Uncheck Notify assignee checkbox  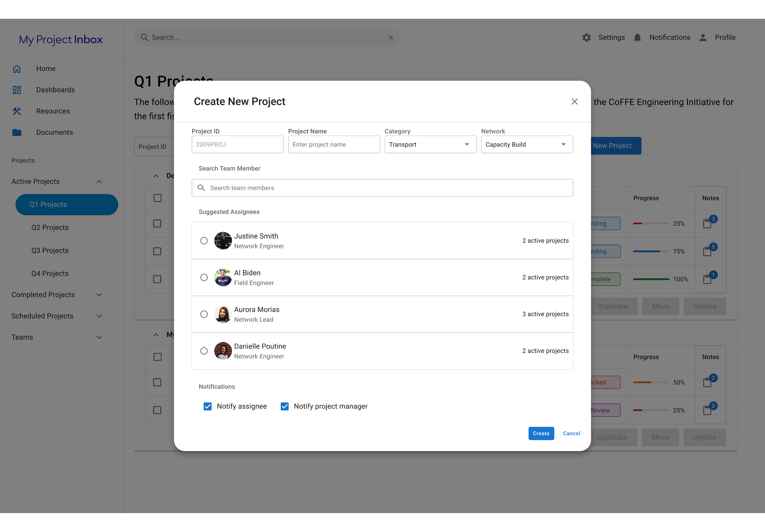[208, 406]
